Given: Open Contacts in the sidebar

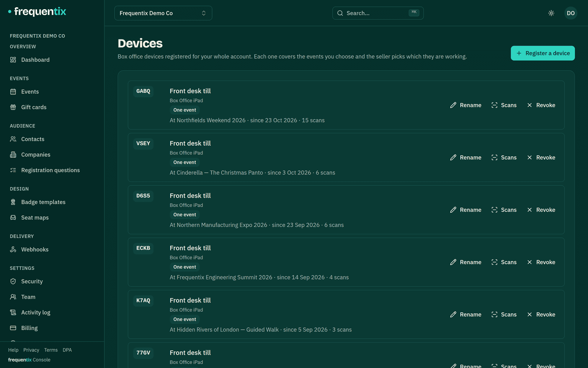Looking at the screenshot, I should tap(52, 139).
